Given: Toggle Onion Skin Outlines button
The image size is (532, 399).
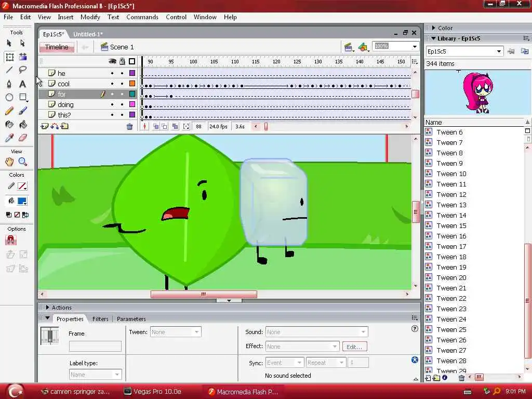Looking at the screenshot, I should [165, 127].
